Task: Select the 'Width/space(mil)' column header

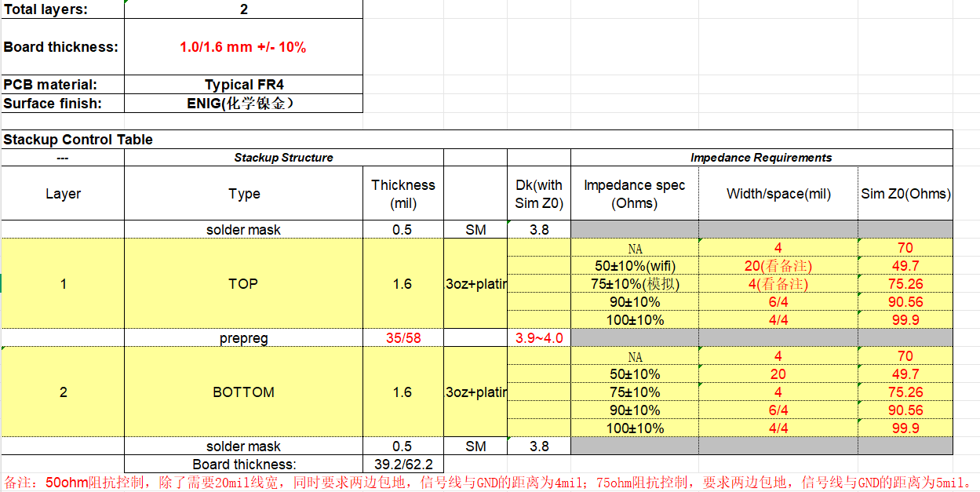Action: tap(778, 194)
